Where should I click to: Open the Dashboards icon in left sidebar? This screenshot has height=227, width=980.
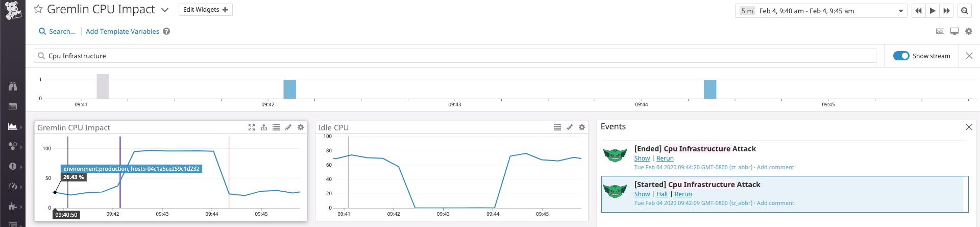click(13, 126)
